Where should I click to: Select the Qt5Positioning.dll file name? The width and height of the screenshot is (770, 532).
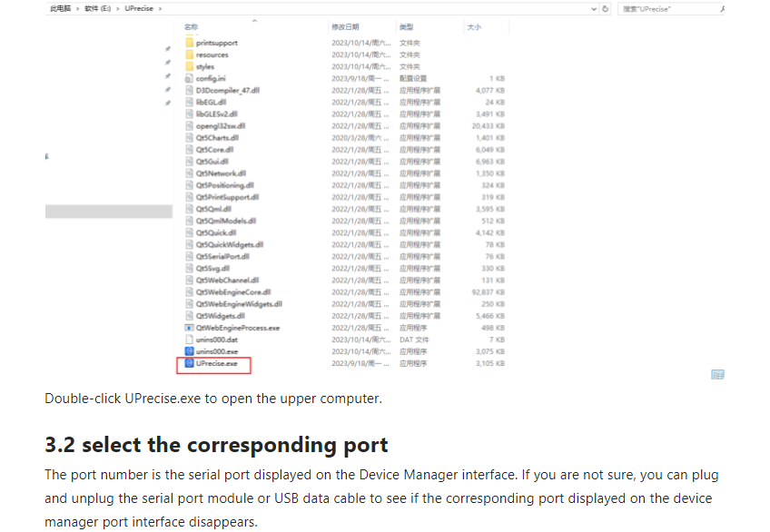click(x=225, y=185)
